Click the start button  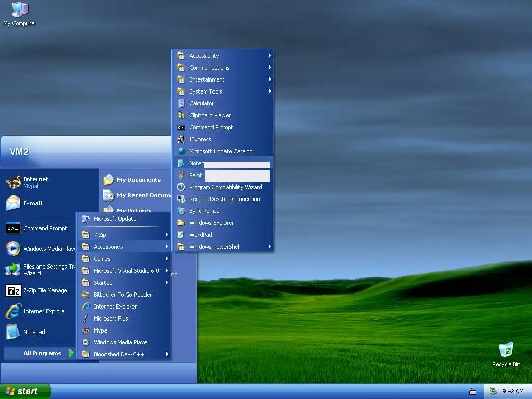25,391
